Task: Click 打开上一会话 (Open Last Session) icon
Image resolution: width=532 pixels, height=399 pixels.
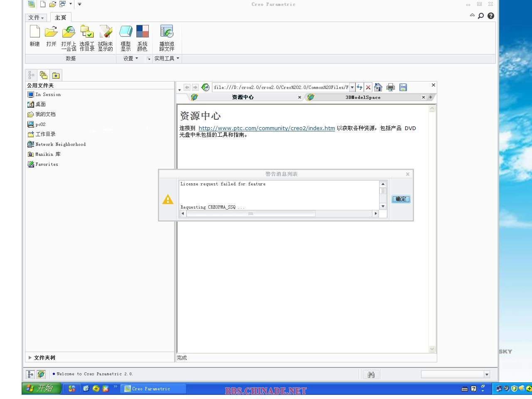Action: (x=69, y=37)
